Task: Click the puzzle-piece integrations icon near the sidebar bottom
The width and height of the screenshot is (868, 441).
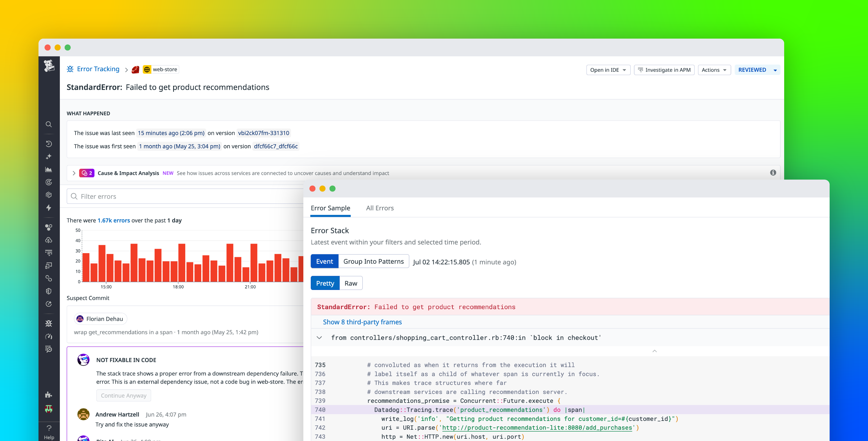Action: pyautogui.click(x=49, y=394)
